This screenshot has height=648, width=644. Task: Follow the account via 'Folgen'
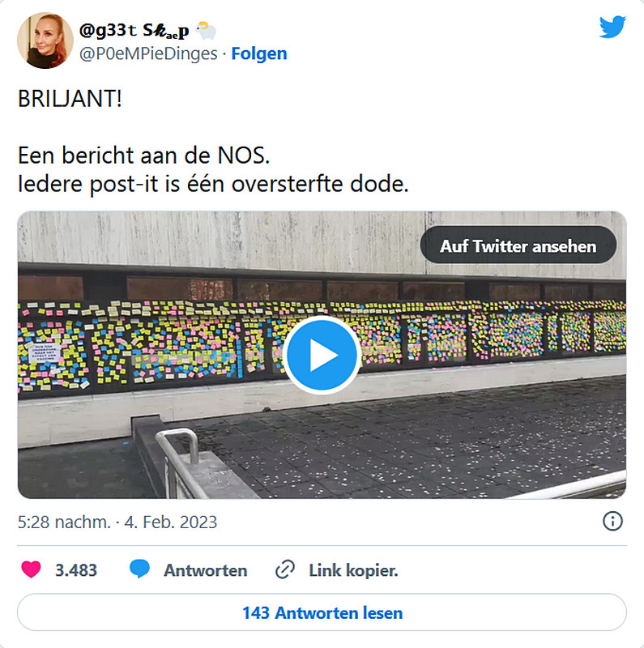pos(259,53)
